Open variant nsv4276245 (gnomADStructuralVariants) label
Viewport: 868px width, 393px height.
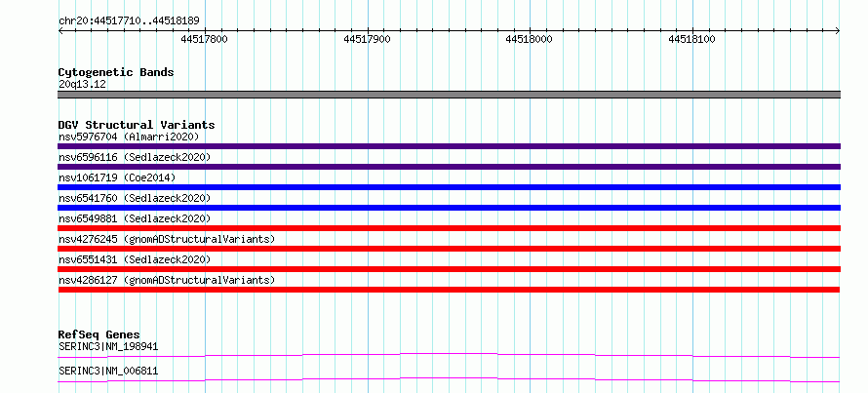[x=167, y=239]
